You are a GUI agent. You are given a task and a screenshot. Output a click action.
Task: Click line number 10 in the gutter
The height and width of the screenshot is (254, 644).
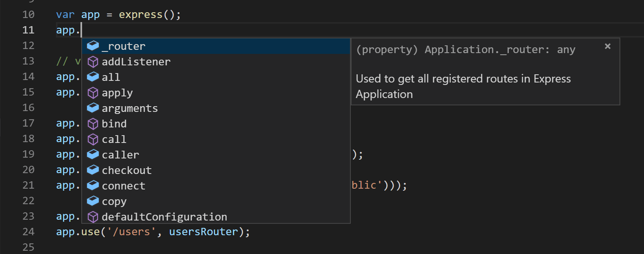coord(29,15)
